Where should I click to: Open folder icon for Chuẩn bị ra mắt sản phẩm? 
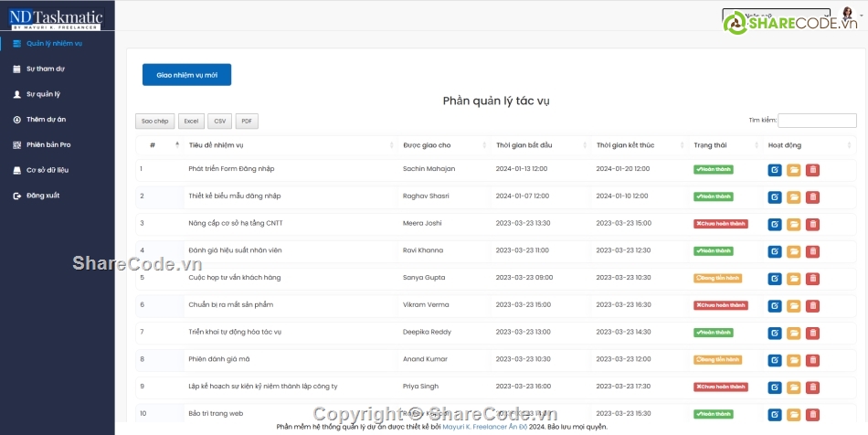[794, 305]
